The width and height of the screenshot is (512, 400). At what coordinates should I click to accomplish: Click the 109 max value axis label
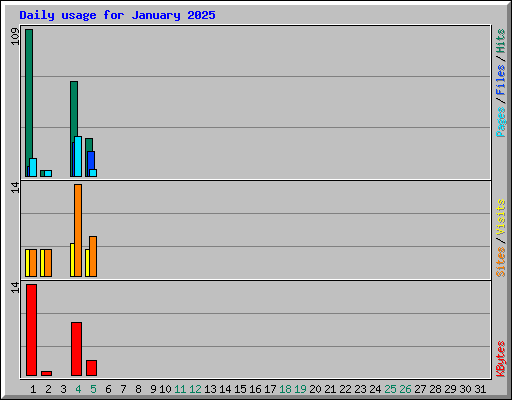point(15,37)
